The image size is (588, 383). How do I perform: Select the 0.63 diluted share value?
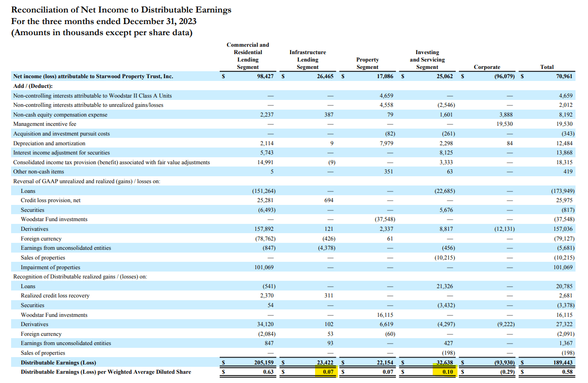click(269, 372)
